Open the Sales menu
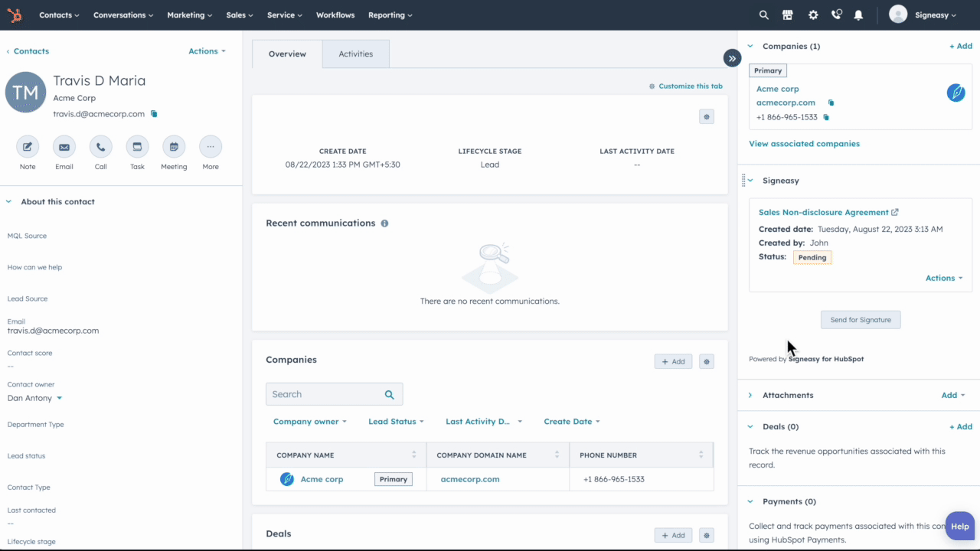This screenshot has height=551, width=980. pyautogui.click(x=240, y=15)
